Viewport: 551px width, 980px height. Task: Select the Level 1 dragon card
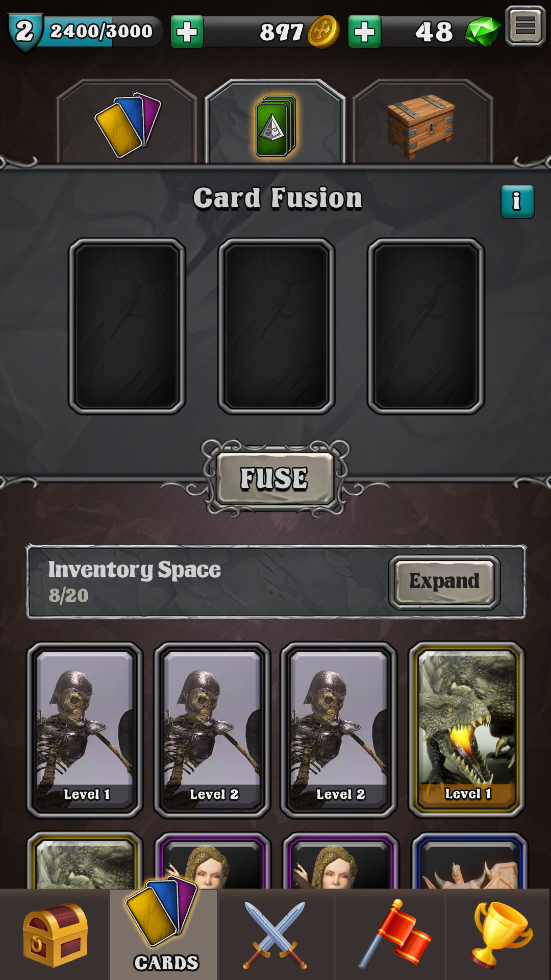466,730
